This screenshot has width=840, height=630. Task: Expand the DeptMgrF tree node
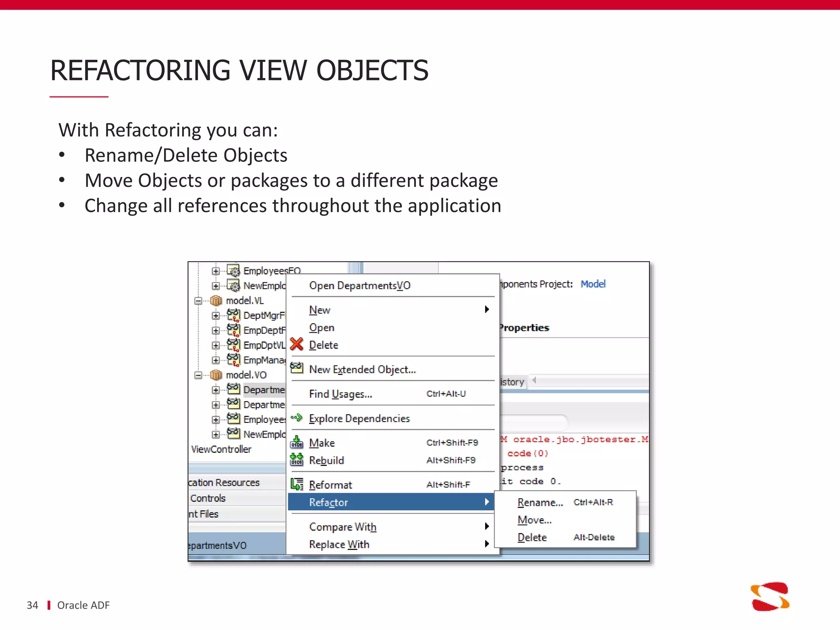click(216, 315)
